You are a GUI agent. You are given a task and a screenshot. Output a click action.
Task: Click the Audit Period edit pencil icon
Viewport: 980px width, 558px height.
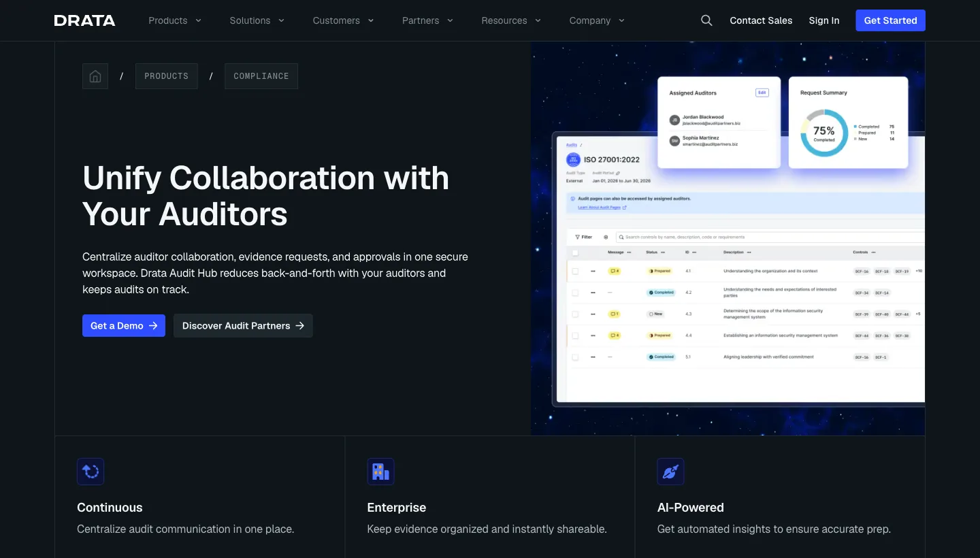tap(618, 174)
